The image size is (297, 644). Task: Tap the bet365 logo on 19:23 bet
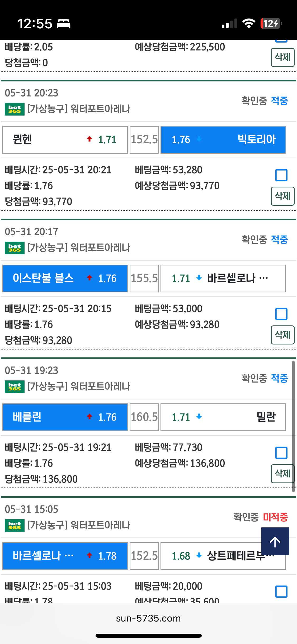[x=15, y=387]
